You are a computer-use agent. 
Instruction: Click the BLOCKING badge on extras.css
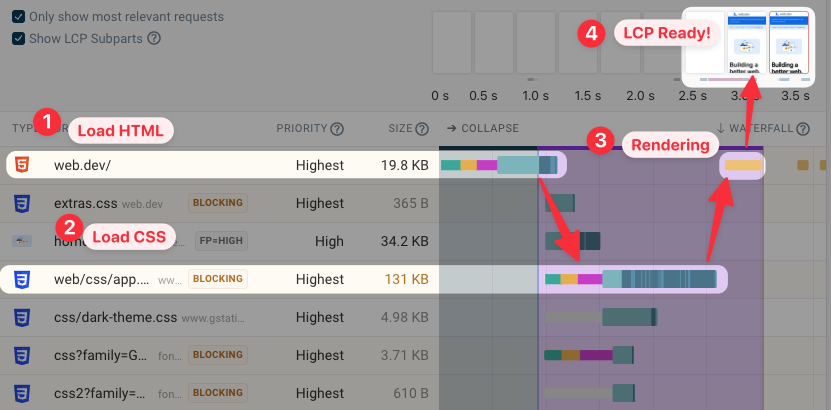tap(217, 203)
